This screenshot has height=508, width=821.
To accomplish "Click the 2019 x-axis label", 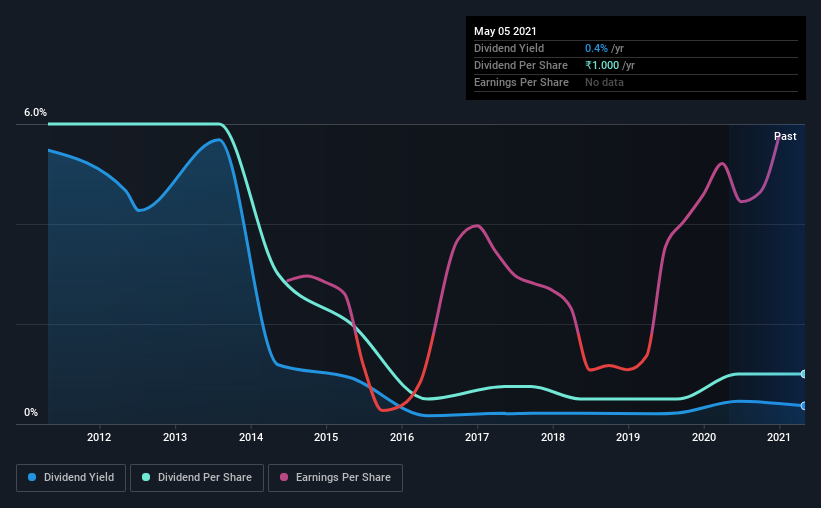I will tap(628, 437).
